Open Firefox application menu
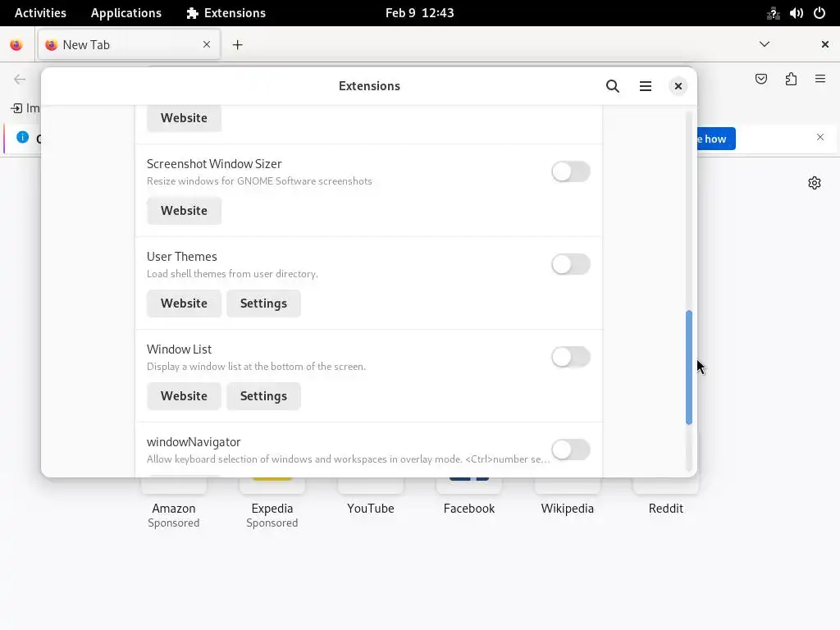This screenshot has width=840, height=630. point(819,80)
